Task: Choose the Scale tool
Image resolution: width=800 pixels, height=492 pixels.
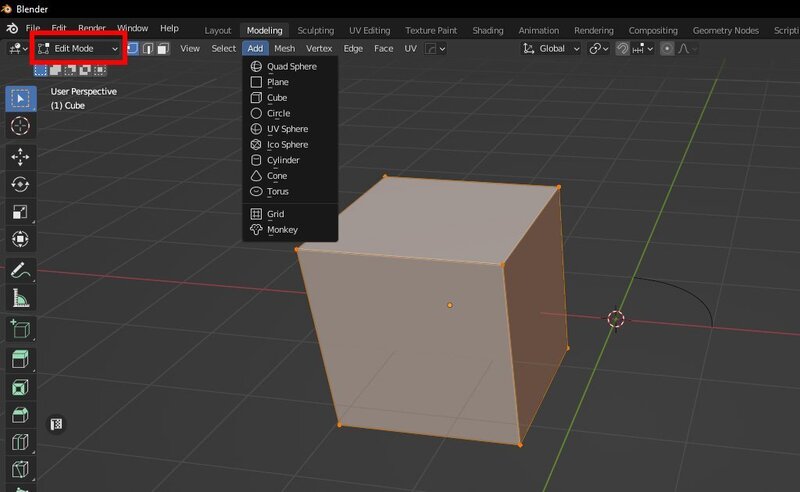Action: tap(20, 212)
